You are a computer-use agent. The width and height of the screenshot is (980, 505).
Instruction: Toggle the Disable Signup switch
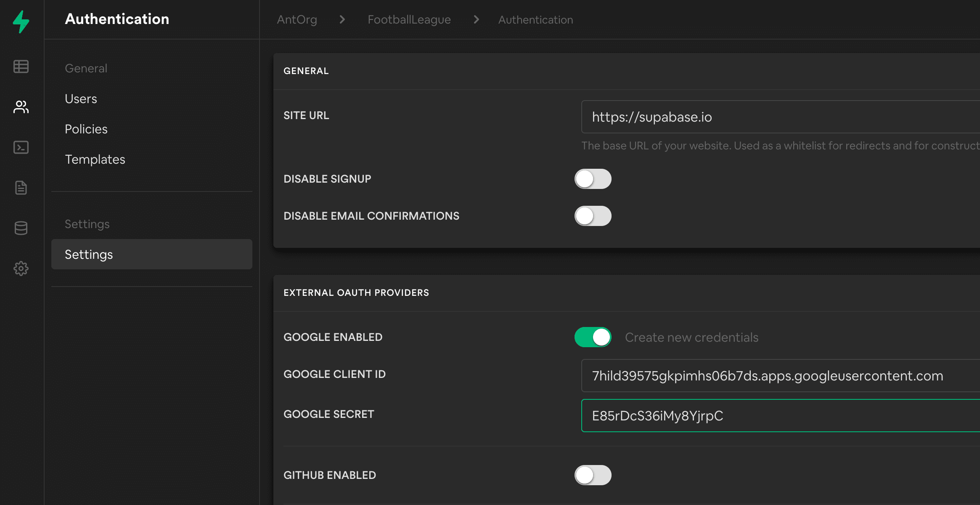pyautogui.click(x=593, y=179)
